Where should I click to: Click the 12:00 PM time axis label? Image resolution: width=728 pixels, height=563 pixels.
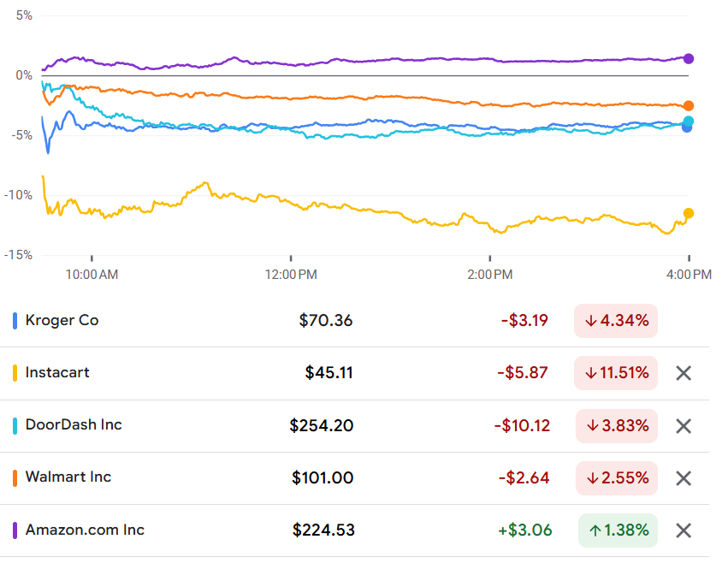pyautogui.click(x=291, y=275)
